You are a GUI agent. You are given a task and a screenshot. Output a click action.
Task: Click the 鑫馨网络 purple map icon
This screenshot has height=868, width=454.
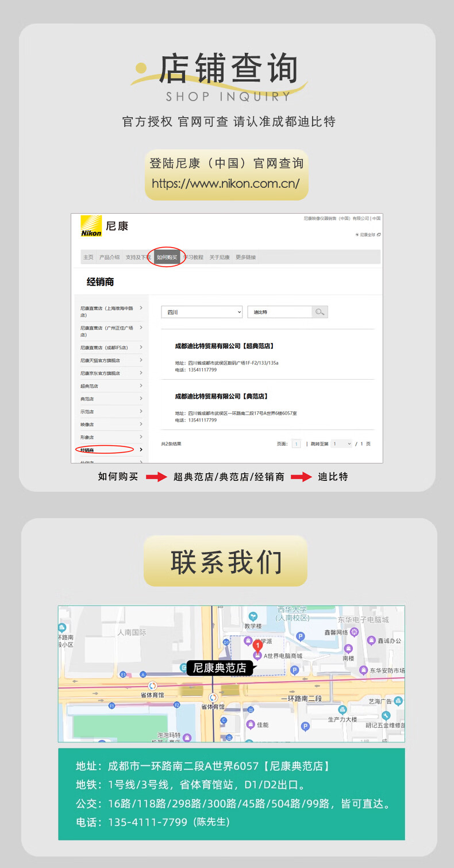355,632
